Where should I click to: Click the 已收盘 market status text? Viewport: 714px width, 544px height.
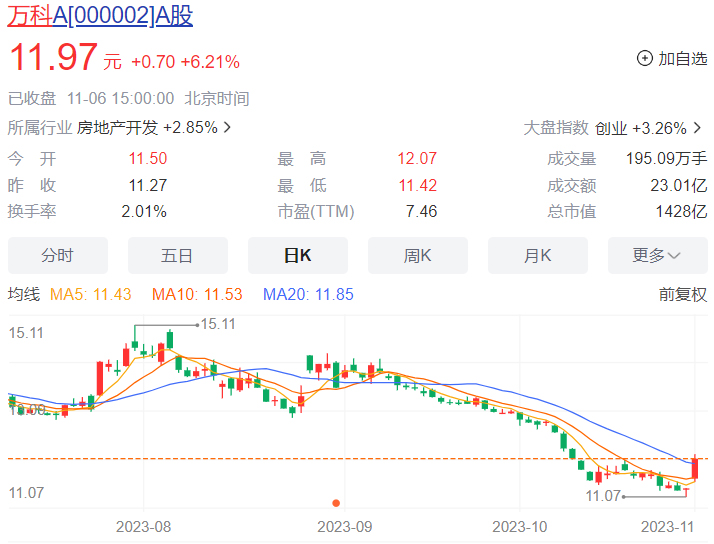pyautogui.click(x=32, y=99)
